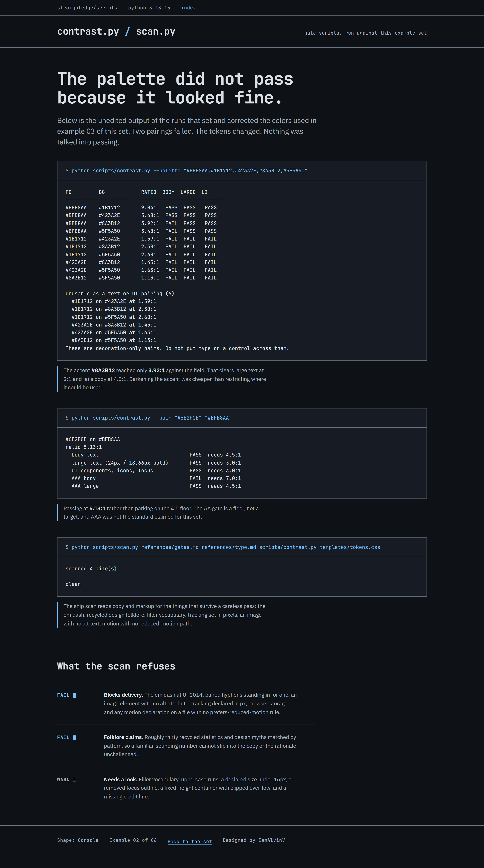Click the WARN badge beside Needs a look

(66, 780)
